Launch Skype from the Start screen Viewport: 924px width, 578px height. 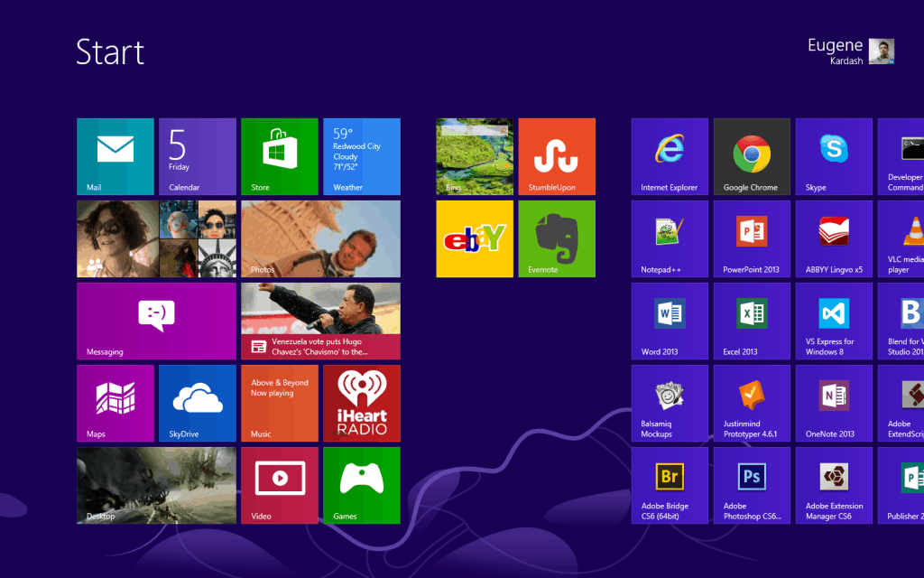pos(833,156)
